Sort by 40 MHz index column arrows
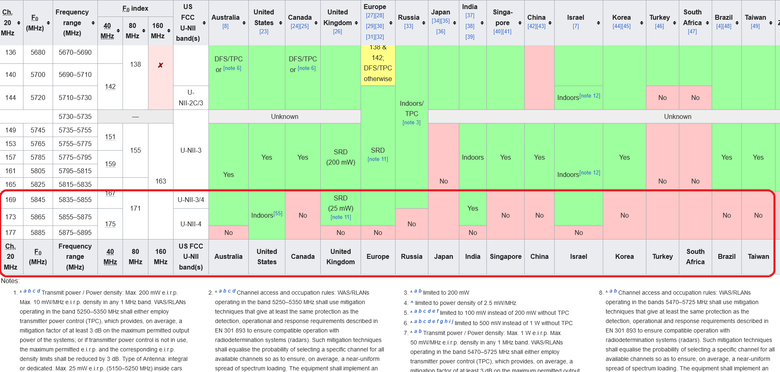 tap(118, 30)
